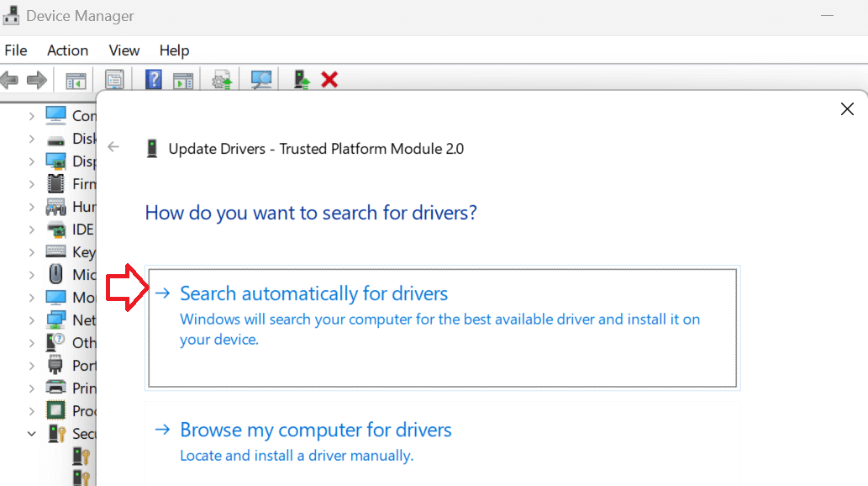This screenshot has height=486, width=868.
Task: Select the Firmware chip icon
Action: (56, 183)
